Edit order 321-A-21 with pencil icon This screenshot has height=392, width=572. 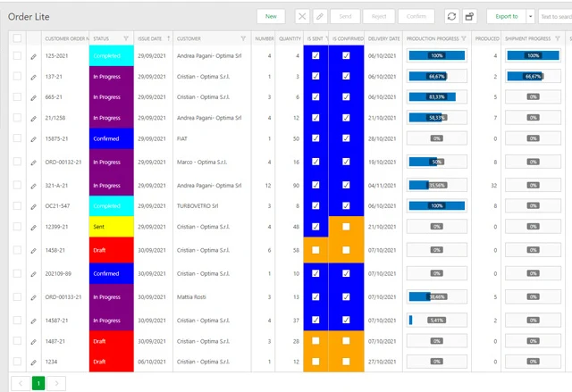(x=34, y=186)
